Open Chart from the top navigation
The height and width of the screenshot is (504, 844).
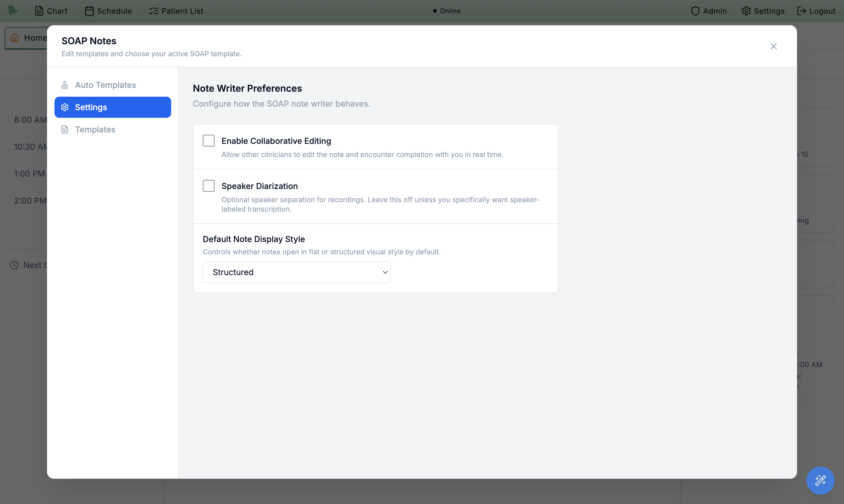coord(51,11)
